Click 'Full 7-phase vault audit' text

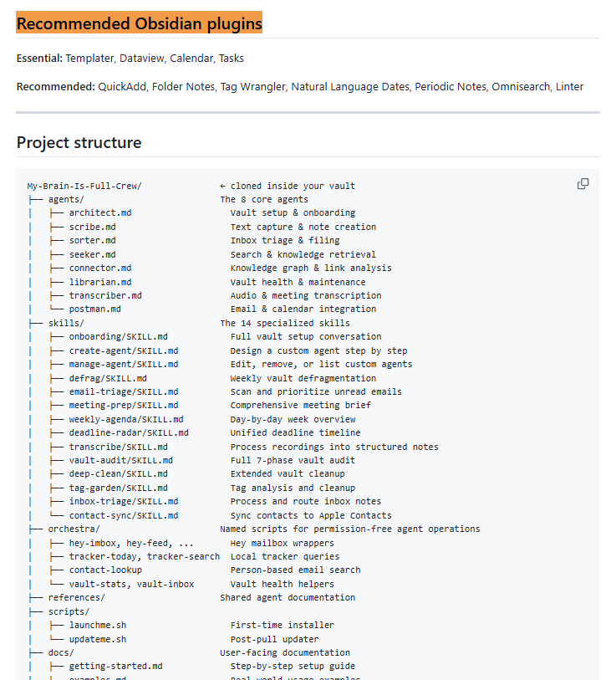coord(293,460)
